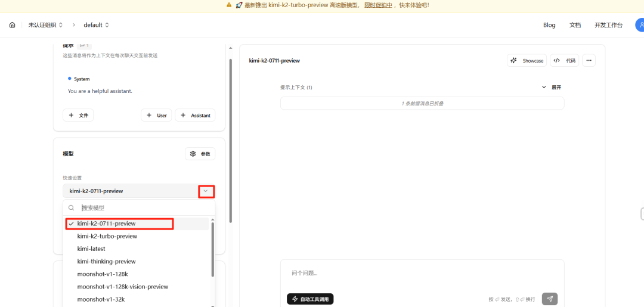Click the collapsed side tab at the right edge

pos(642,213)
